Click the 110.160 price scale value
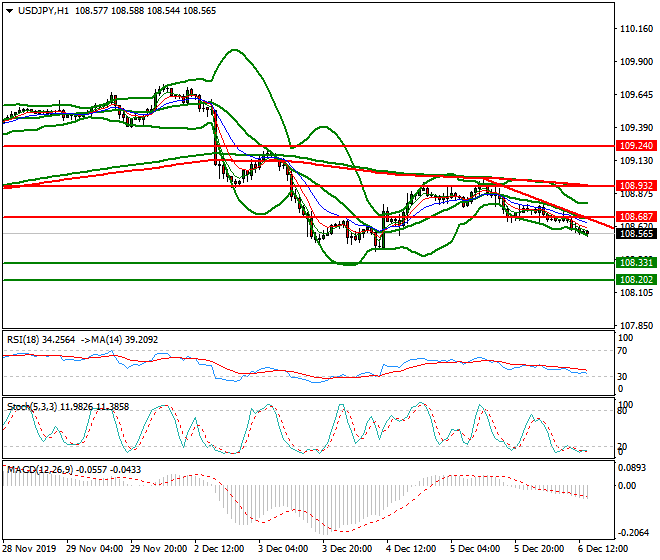 [636, 29]
